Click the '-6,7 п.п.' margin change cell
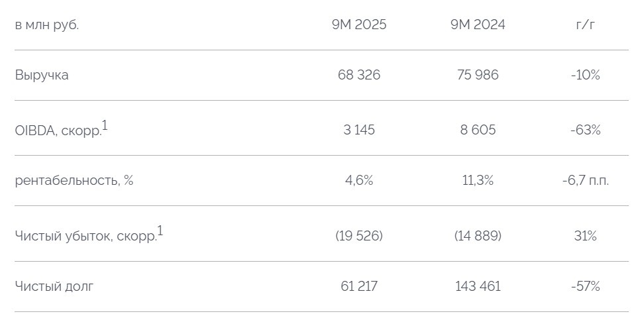 coord(585,180)
